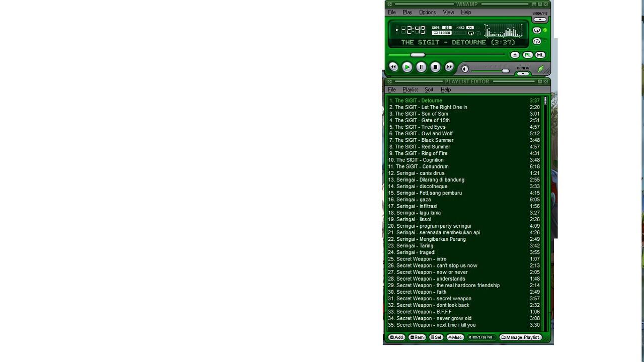
Task: Open Manage Playlist
Action: pyautogui.click(x=520, y=337)
